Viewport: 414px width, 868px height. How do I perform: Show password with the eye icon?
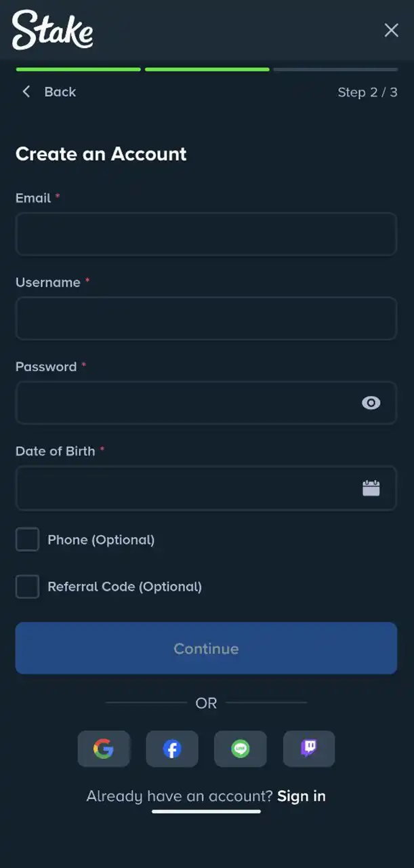click(371, 403)
